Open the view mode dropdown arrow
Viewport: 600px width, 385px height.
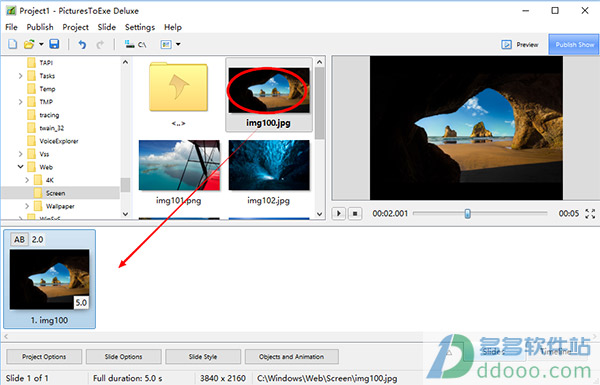click(178, 45)
